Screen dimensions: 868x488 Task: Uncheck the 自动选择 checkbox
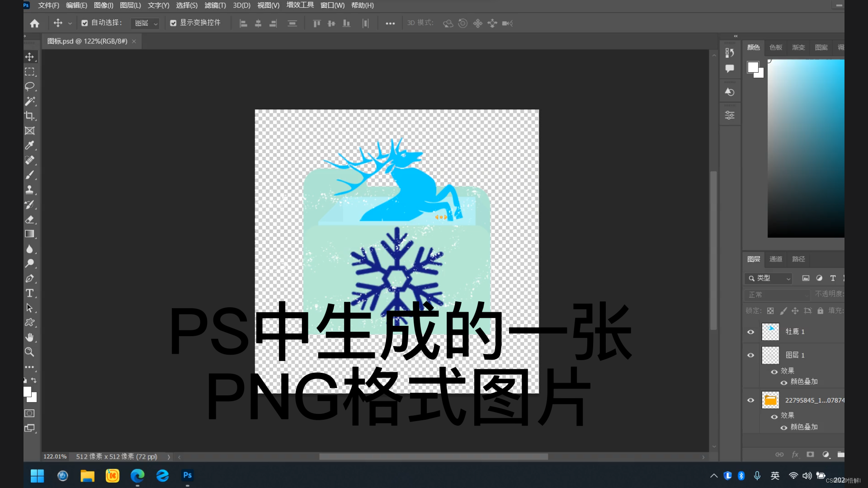(85, 23)
